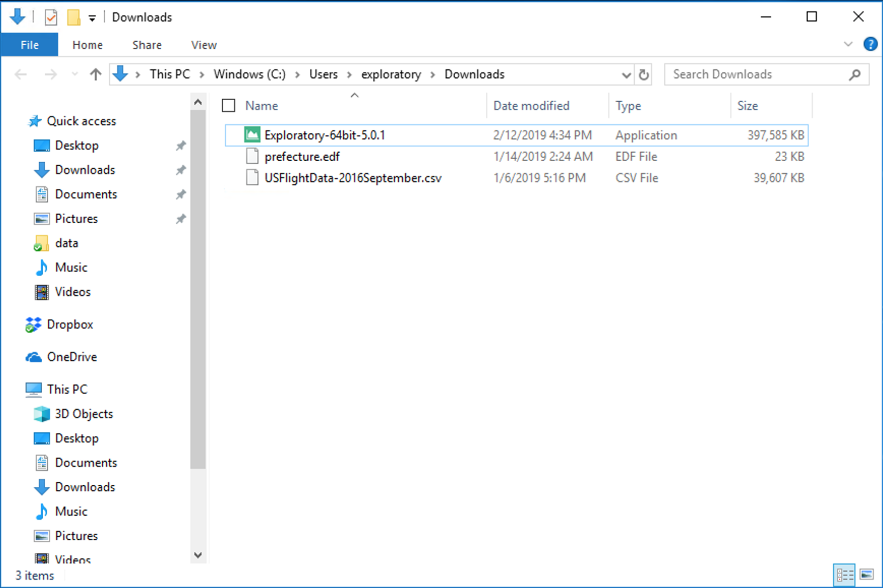Sort by the Name column header
Image resolution: width=883 pixels, height=588 pixels.
[261, 106]
